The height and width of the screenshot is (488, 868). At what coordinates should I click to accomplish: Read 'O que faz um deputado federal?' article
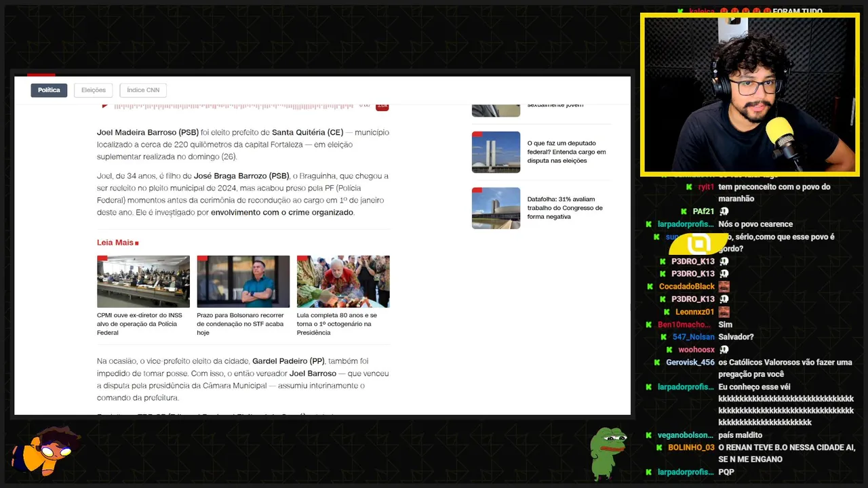[x=566, y=152]
